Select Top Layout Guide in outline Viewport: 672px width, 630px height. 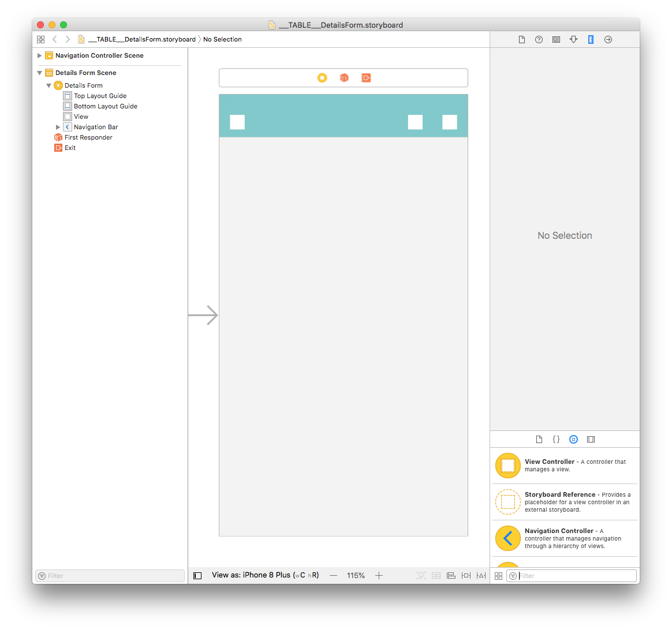100,96
